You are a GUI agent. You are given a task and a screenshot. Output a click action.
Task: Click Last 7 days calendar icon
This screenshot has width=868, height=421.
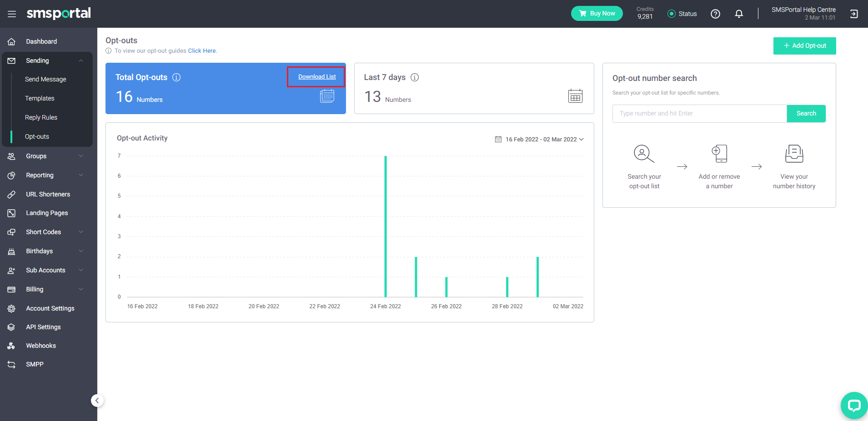(x=575, y=96)
